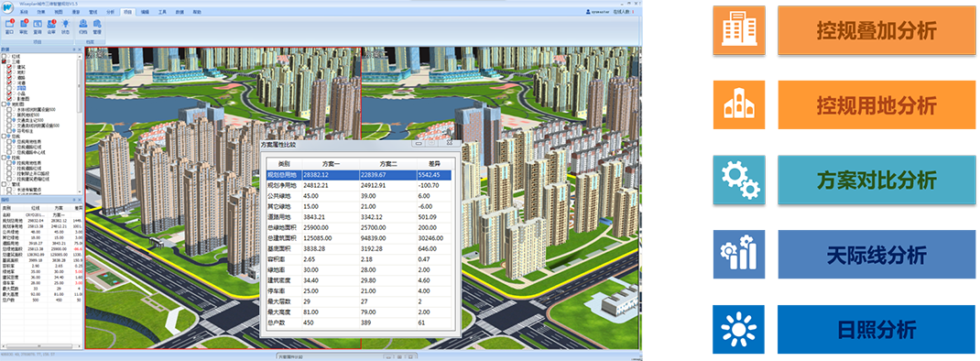Toggle the 红线 layer checkbox
The width and height of the screenshot is (980, 361).
click(x=4, y=56)
